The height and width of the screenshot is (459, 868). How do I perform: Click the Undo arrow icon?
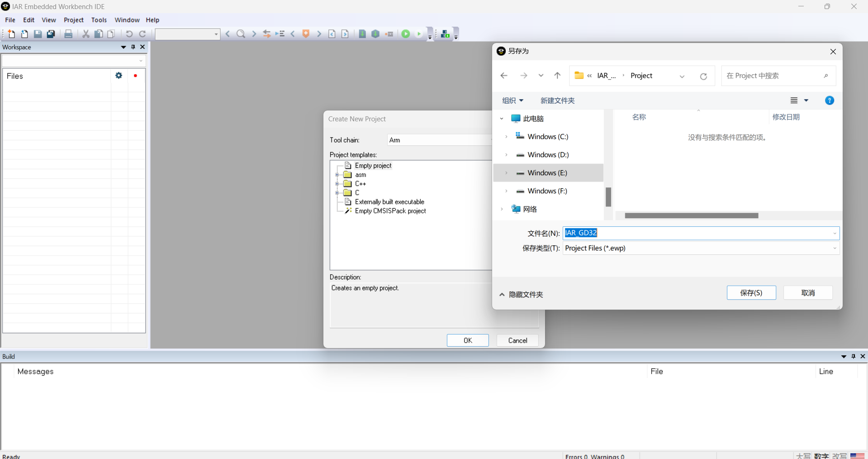tap(129, 34)
